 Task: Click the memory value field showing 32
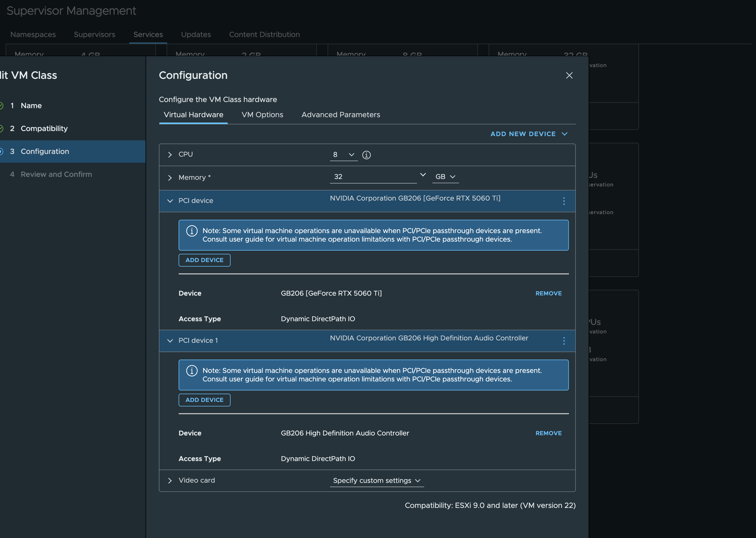pos(373,177)
